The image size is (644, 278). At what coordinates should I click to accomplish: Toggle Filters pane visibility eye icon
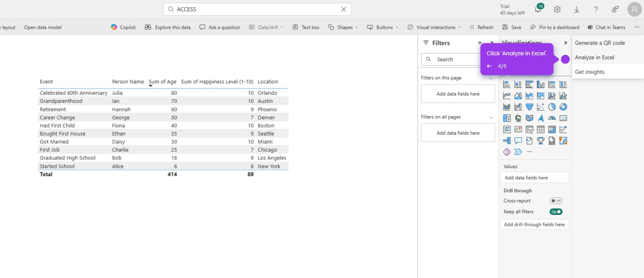tap(480, 43)
